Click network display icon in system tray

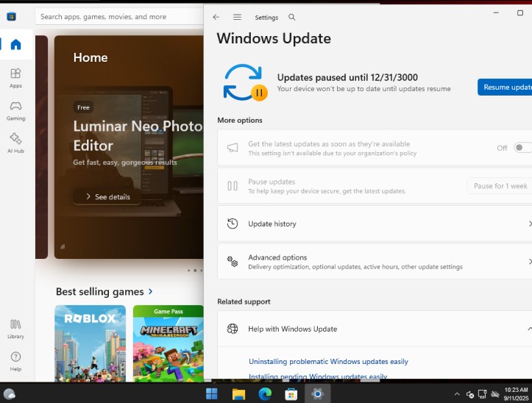pyautogui.click(x=482, y=394)
